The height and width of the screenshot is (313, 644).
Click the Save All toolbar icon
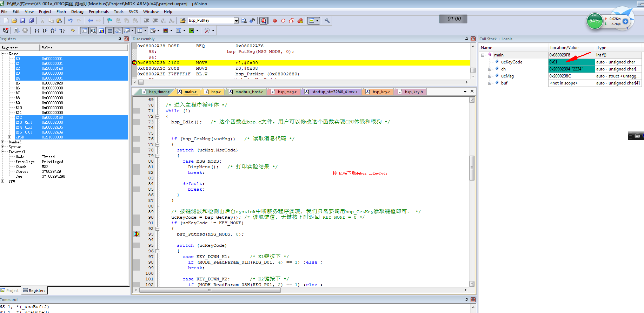click(x=31, y=21)
